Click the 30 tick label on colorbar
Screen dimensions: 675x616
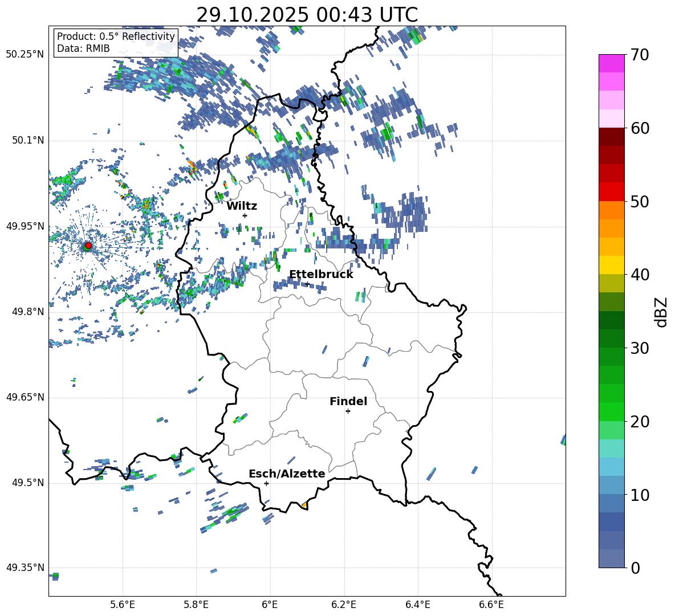point(640,348)
